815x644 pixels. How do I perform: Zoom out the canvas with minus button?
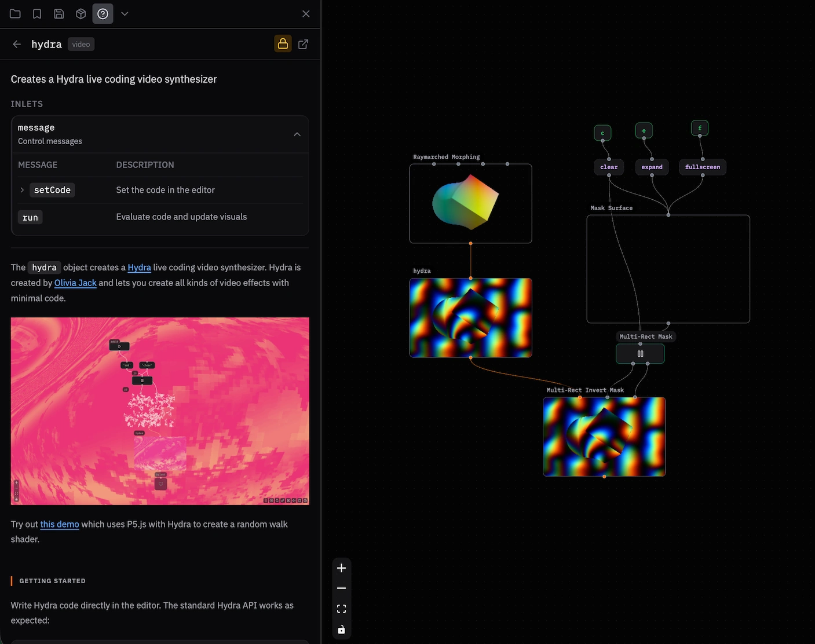tap(342, 588)
